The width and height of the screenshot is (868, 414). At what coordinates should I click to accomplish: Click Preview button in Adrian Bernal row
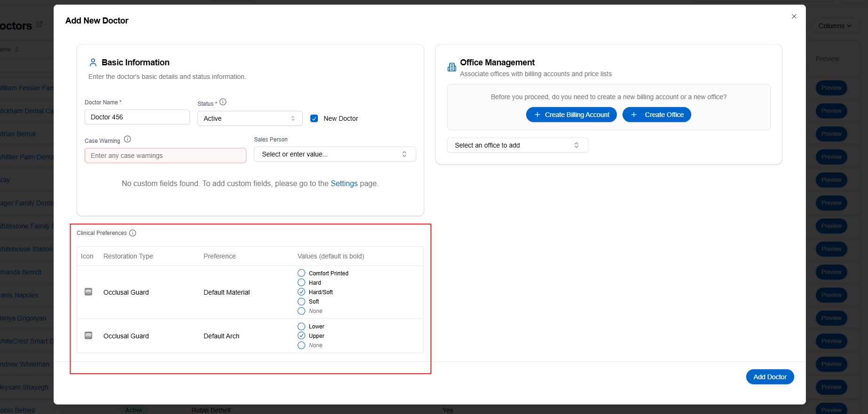[831, 134]
